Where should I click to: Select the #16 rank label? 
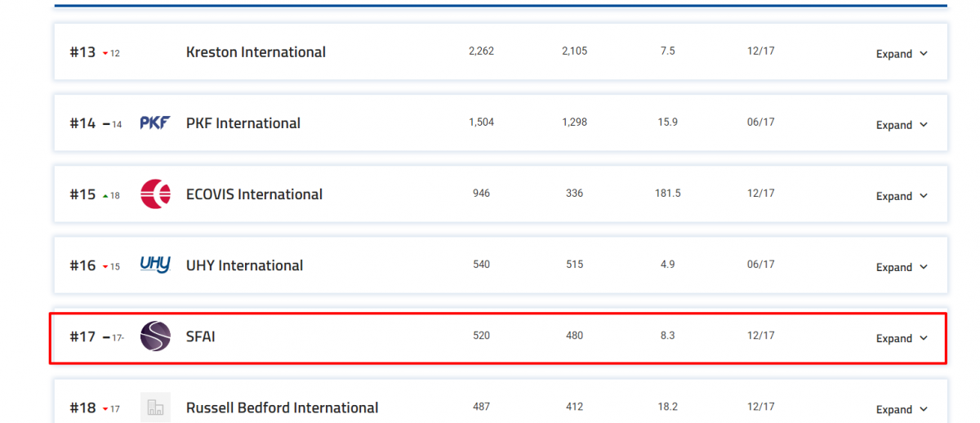(x=82, y=265)
